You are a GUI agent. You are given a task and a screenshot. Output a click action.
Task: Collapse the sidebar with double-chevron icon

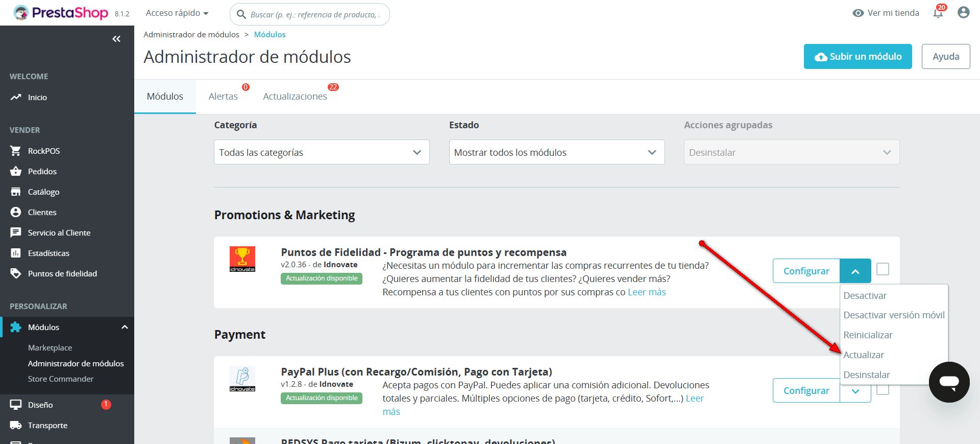116,39
